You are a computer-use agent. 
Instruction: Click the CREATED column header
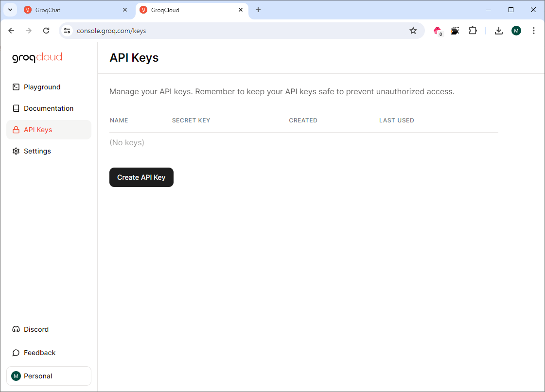point(303,120)
